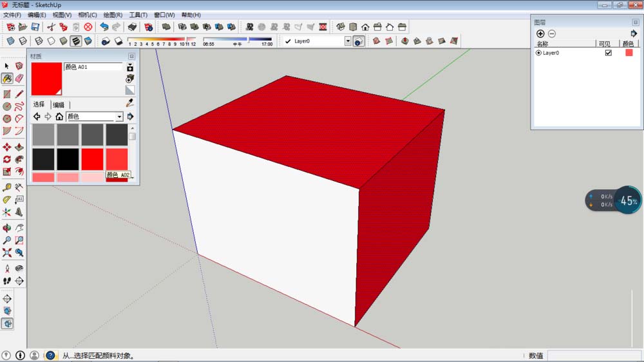The width and height of the screenshot is (644, 362).
Task: Open the 颜色 material library dropdown
Action: click(119, 117)
